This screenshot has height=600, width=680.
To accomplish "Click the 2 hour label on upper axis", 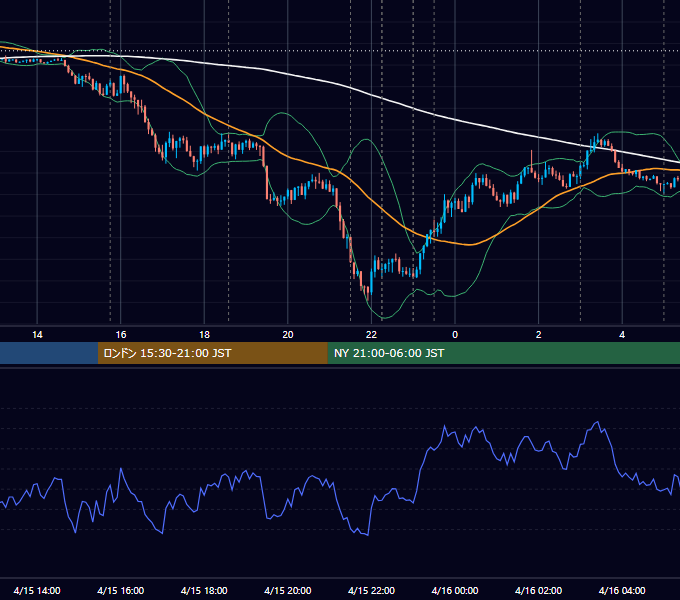I will pyautogui.click(x=539, y=335).
